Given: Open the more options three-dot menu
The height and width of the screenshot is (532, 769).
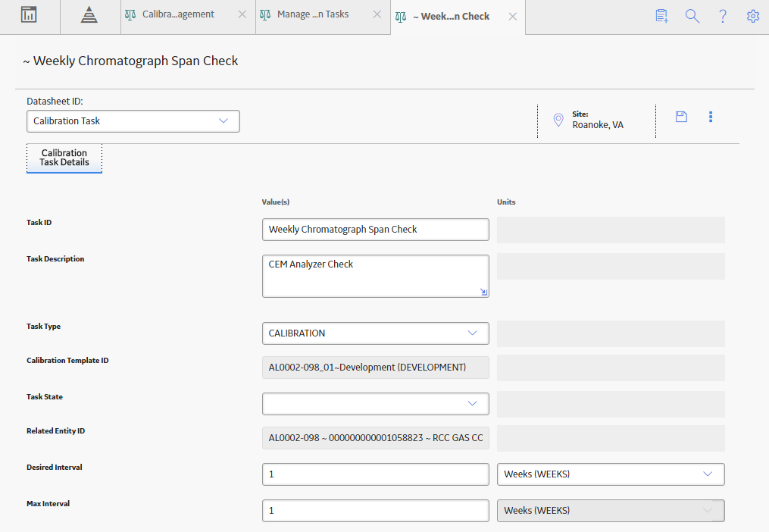Looking at the screenshot, I should click(711, 117).
